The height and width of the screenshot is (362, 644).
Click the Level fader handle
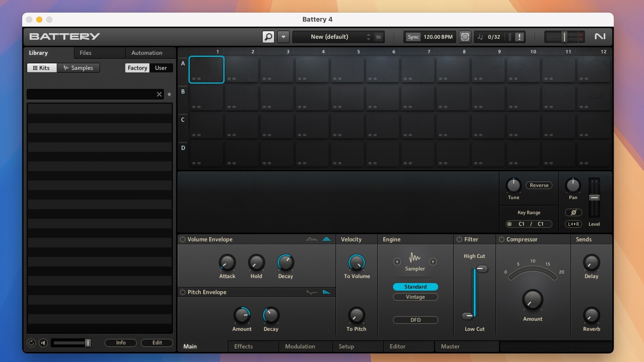594,198
